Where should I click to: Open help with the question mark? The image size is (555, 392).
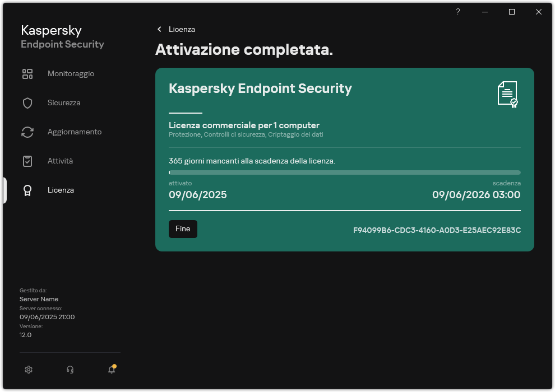[x=457, y=12]
